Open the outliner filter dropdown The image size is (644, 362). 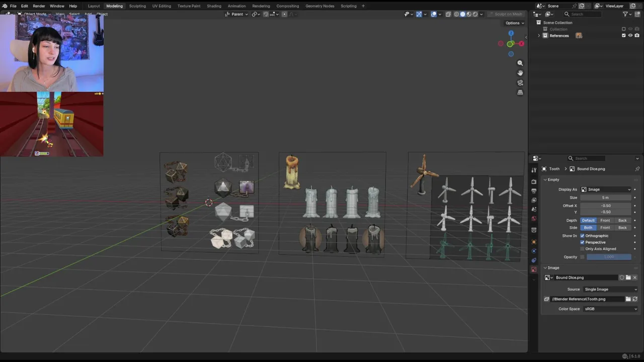point(627,14)
